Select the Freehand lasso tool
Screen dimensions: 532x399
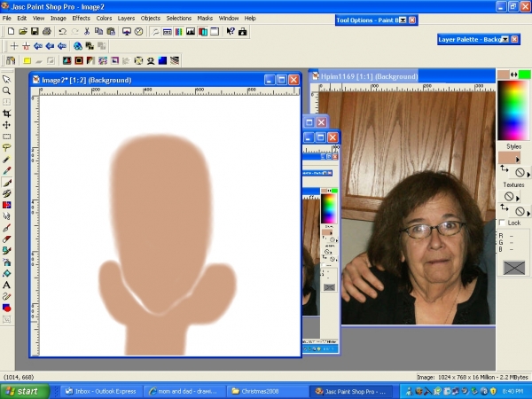tap(6, 148)
